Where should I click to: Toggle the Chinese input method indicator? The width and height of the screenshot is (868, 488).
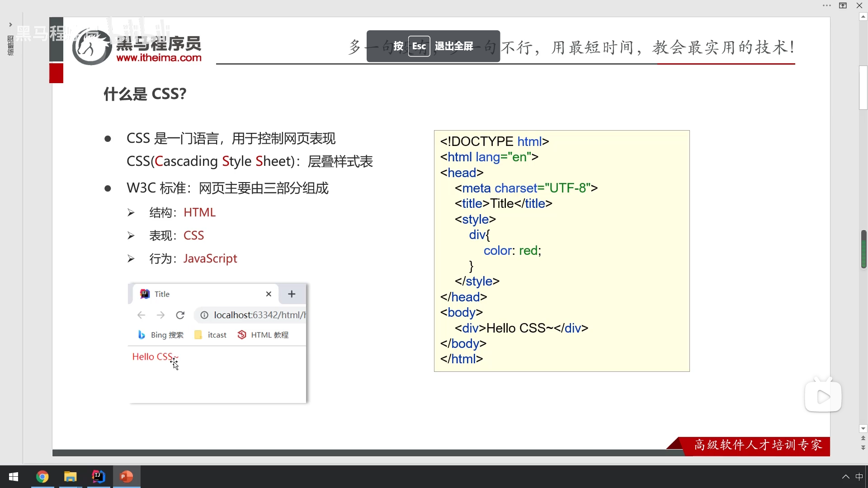[859, 477]
